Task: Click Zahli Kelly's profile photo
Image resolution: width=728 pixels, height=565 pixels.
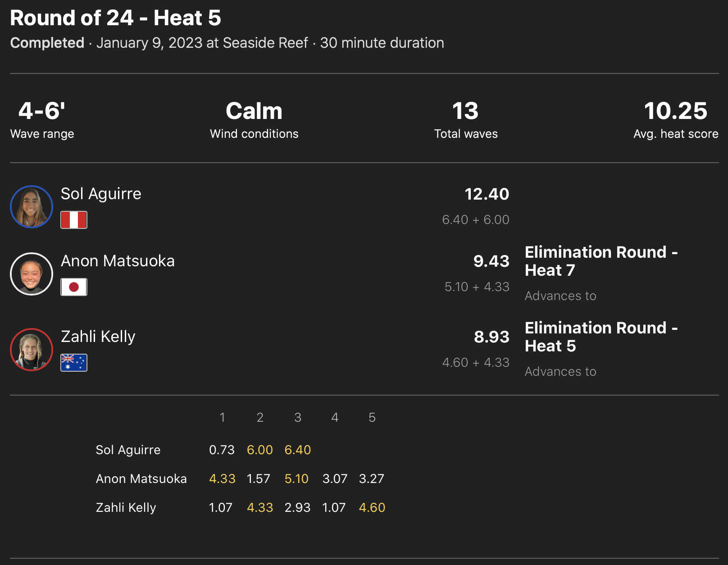Action: [32, 350]
